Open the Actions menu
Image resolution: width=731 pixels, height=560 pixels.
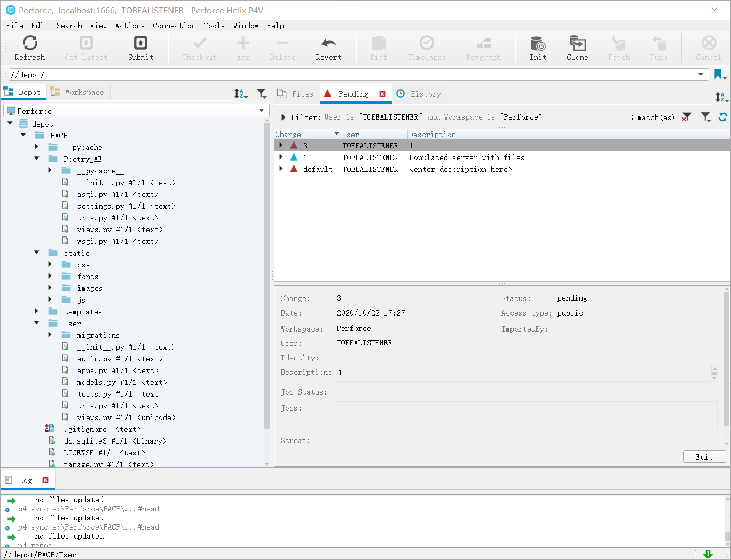pyautogui.click(x=130, y=26)
